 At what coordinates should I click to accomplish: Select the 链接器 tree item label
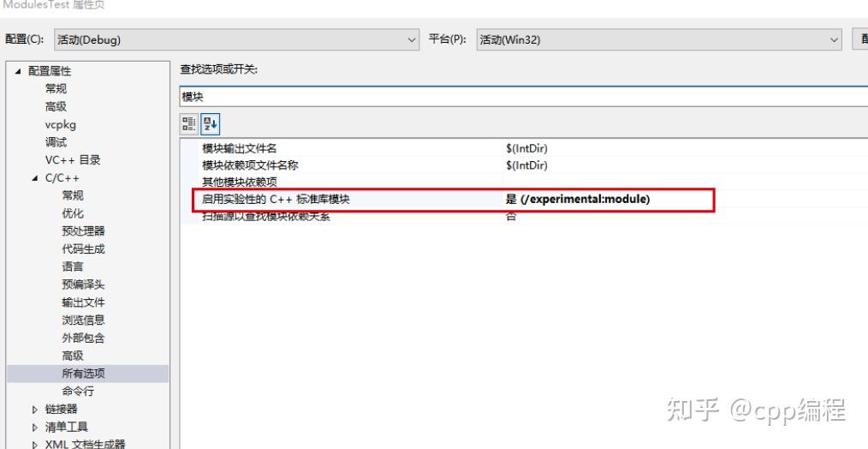coord(61,409)
